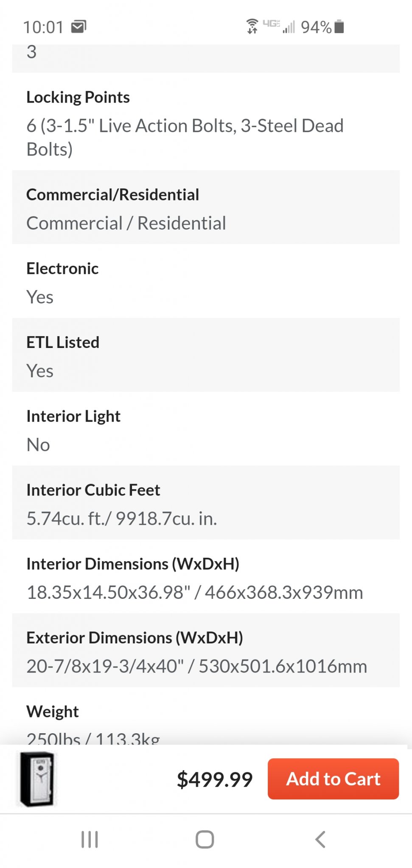Select the 5.74cu. ft. interior volume value
The width and height of the screenshot is (412, 868).
tap(122, 519)
